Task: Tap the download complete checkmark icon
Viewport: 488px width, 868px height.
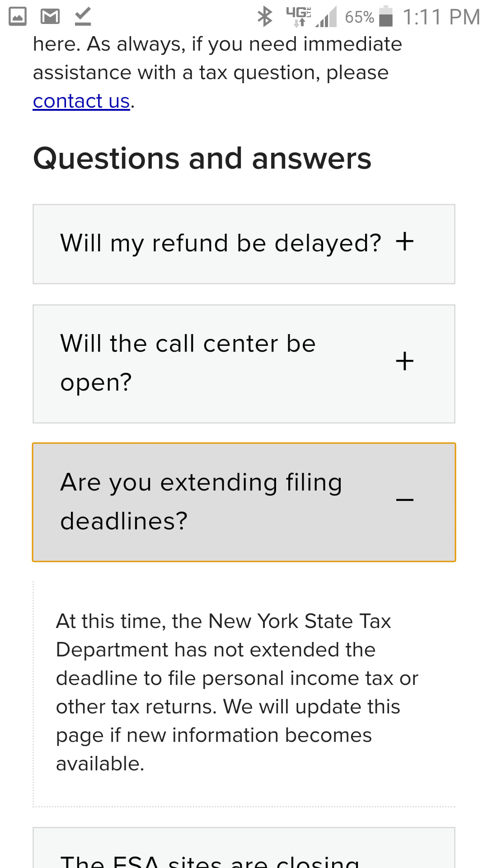Action: pos(83,17)
